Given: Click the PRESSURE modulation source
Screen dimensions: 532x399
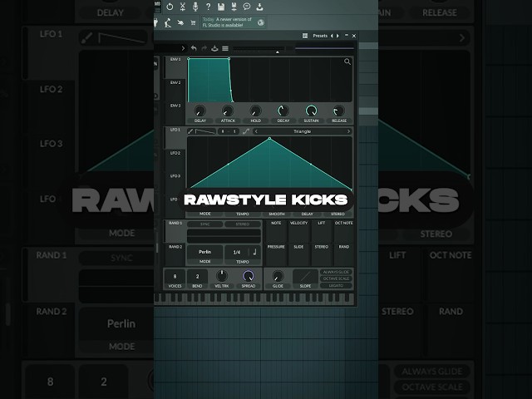Looking at the screenshot, I should point(276,255).
